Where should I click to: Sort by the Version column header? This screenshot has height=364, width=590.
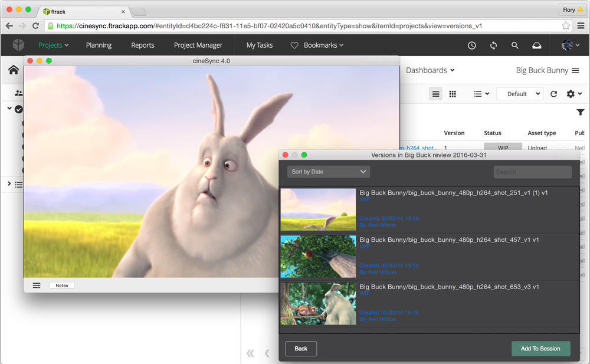tap(454, 133)
